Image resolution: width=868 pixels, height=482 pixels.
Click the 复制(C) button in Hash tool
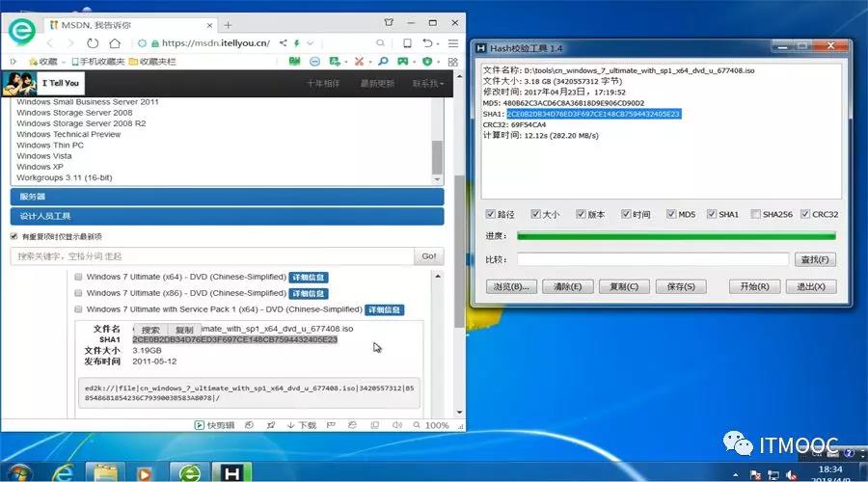624,286
